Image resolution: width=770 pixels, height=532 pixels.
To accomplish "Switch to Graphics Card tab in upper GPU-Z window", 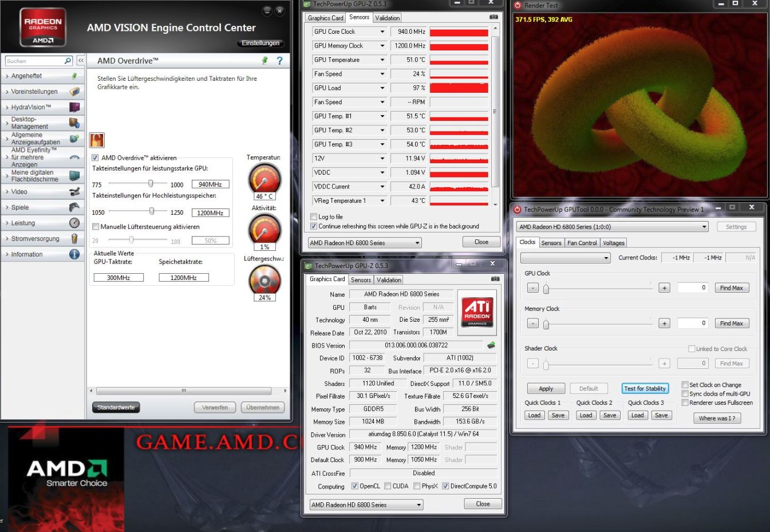I will click(x=325, y=18).
